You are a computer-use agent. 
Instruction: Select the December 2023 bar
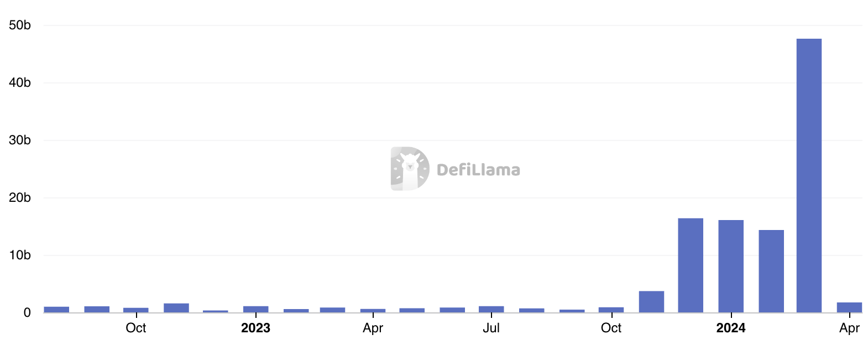pos(691,265)
